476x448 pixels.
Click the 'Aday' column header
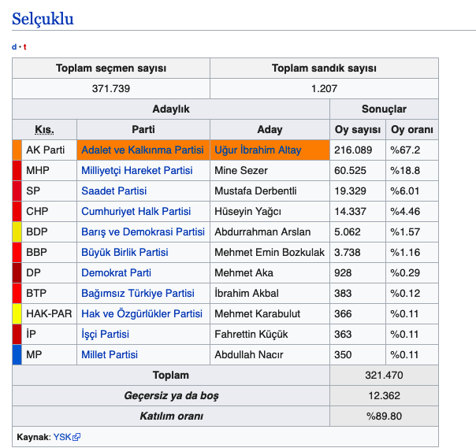pyautogui.click(x=270, y=130)
